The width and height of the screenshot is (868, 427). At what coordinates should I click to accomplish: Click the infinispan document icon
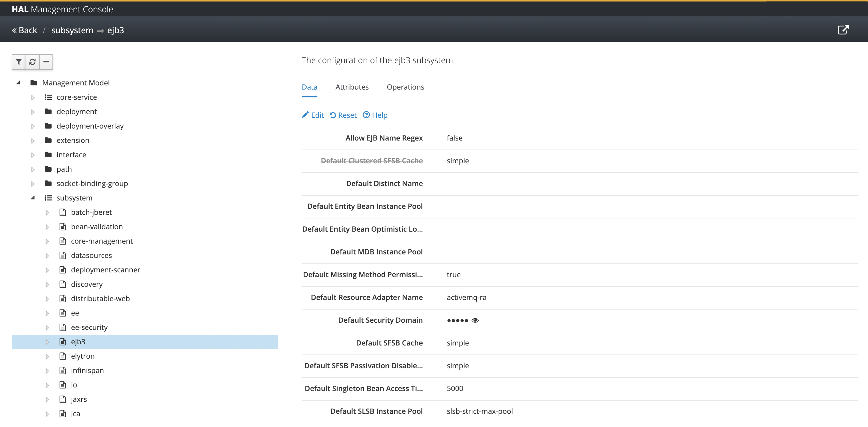63,370
